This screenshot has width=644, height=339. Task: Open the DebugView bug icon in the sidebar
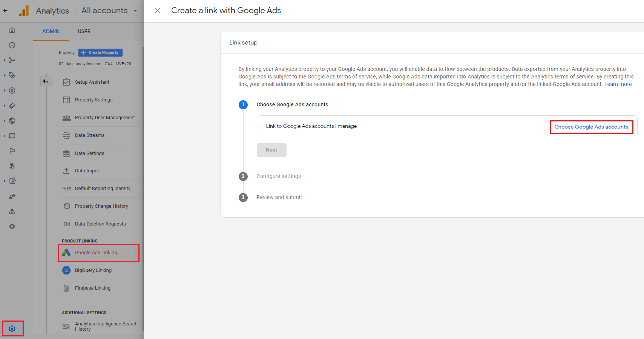pyautogui.click(x=12, y=226)
